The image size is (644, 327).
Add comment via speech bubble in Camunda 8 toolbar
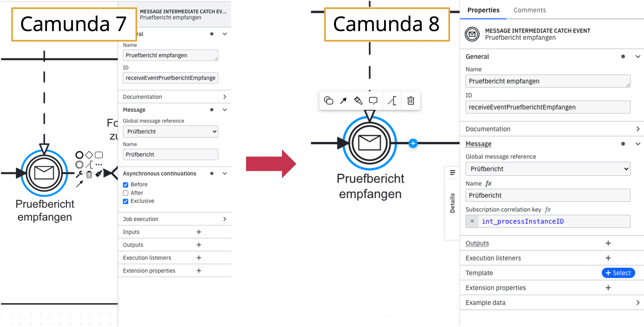[x=373, y=101]
